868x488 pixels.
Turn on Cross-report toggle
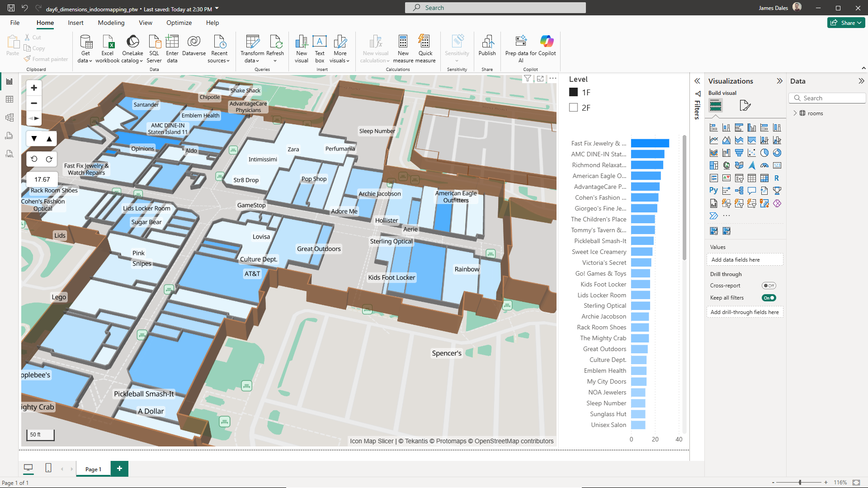point(769,286)
